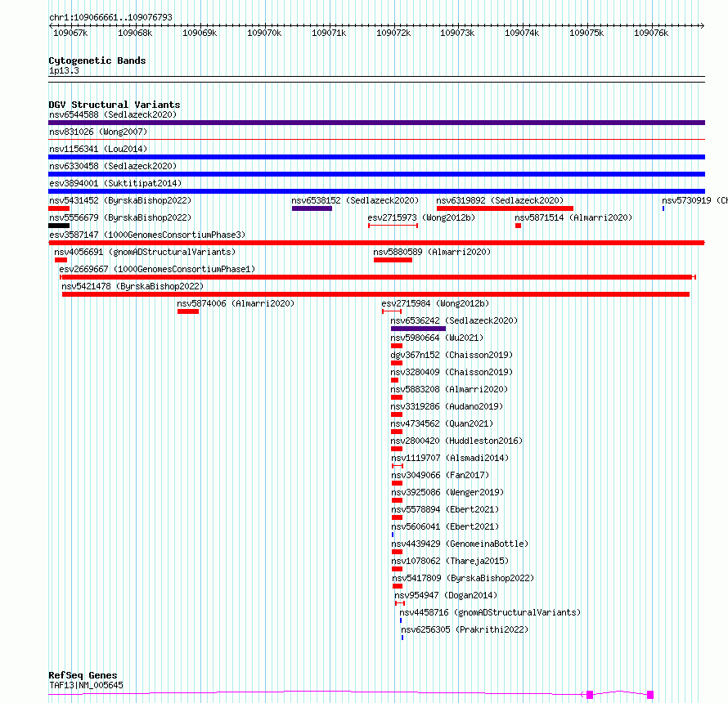Viewport: 728px width, 703px height.
Task: Click nsv954947 (Dogan2014) label
Action: point(446,595)
